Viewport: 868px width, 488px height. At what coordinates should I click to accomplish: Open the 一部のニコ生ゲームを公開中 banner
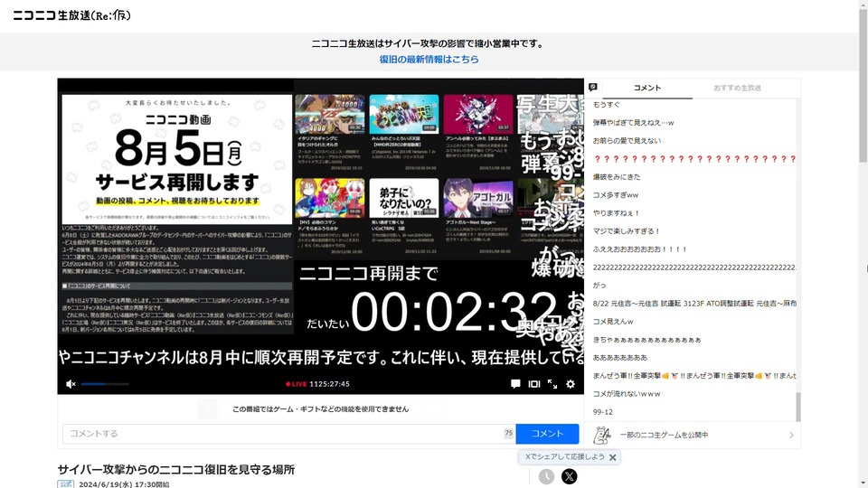693,436
